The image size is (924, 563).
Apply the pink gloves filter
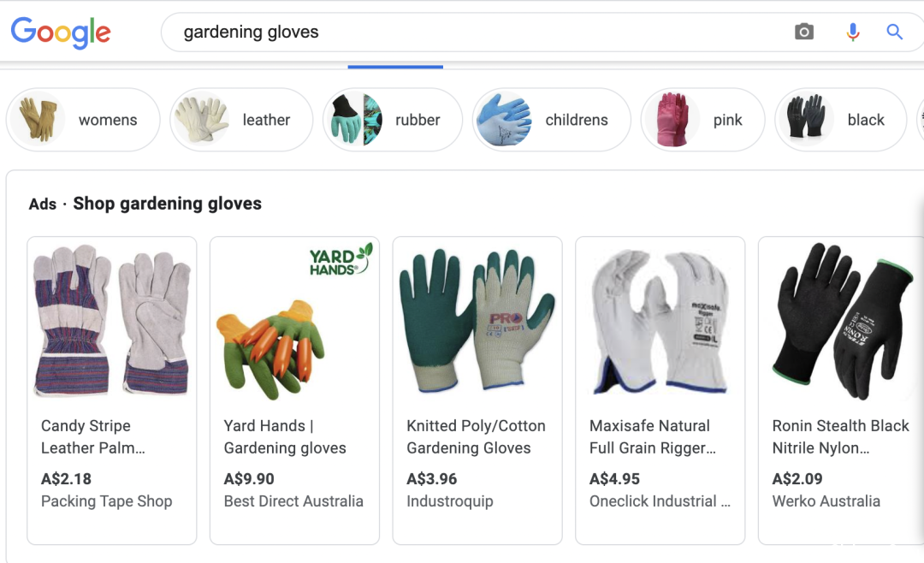click(703, 120)
